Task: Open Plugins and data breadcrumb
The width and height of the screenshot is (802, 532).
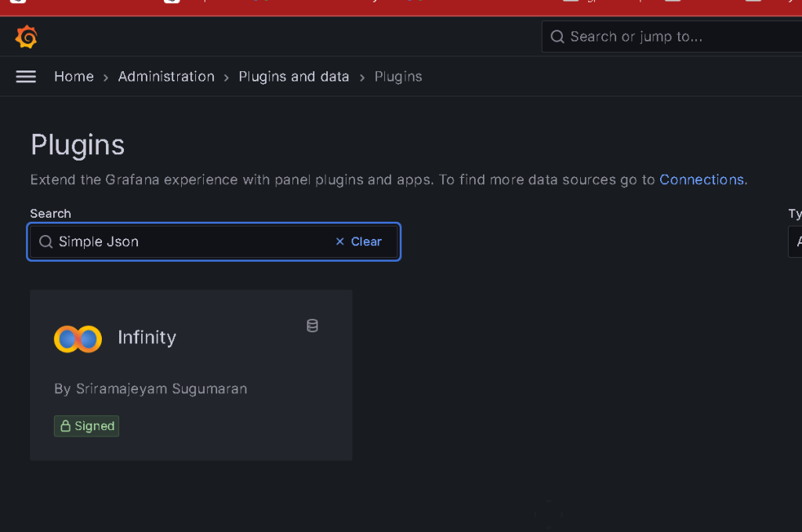Action: point(293,77)
